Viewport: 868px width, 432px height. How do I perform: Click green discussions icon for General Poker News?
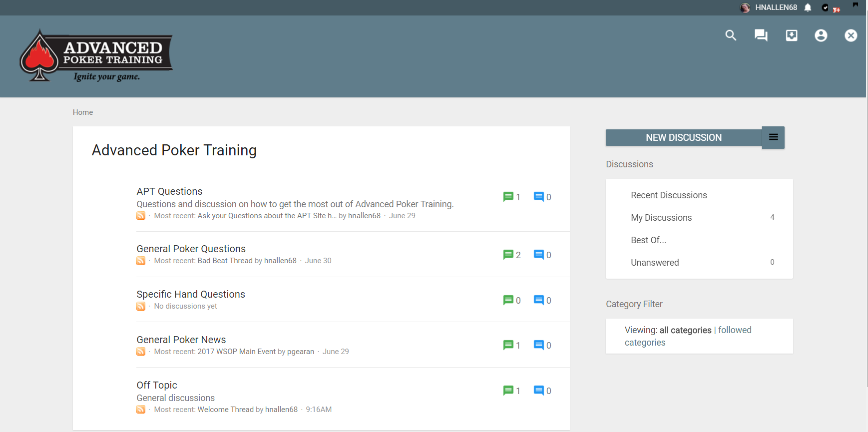(x=508, y=345)
